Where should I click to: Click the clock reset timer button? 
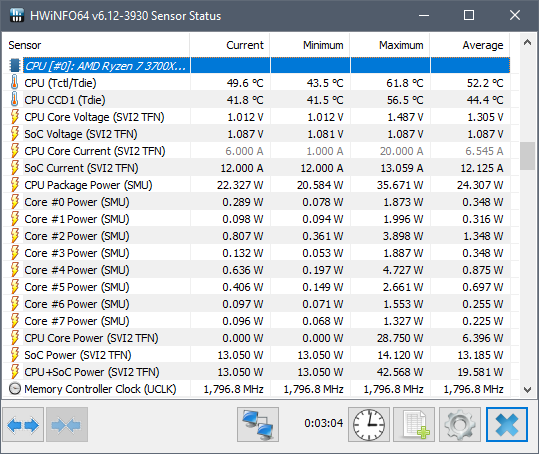[x=369, y=424]
